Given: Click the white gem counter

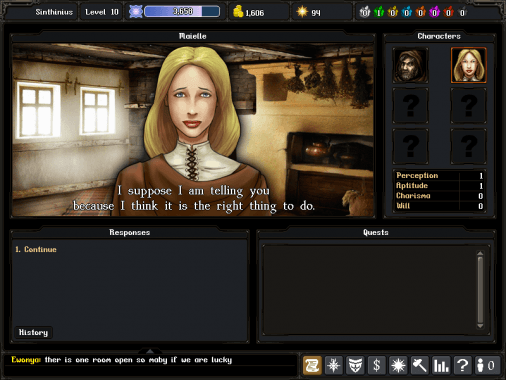Looking at the screenshot, I should pos(365,12).
